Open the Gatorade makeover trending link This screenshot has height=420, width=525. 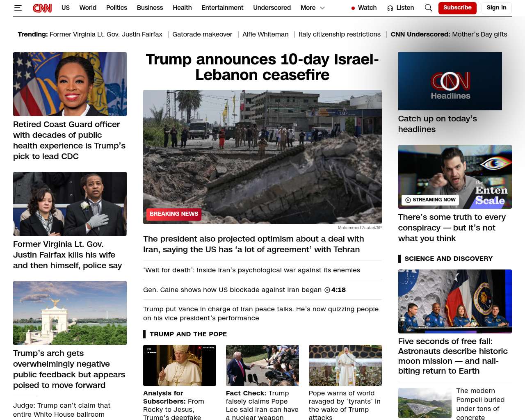tap(202, 34)
